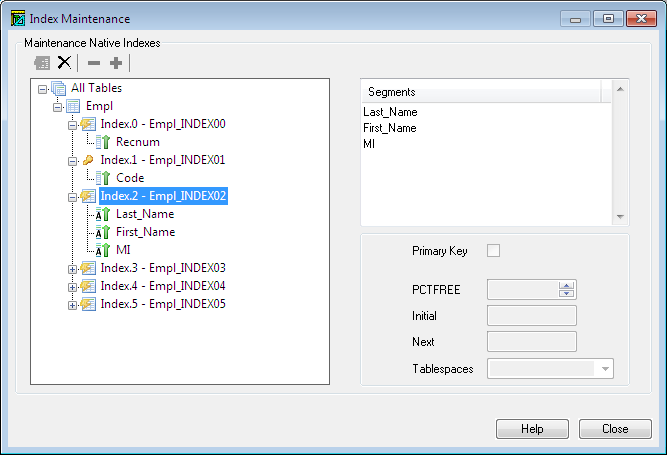
Task: Toggle the Primary Key checkbox
Action: (493, 251)
